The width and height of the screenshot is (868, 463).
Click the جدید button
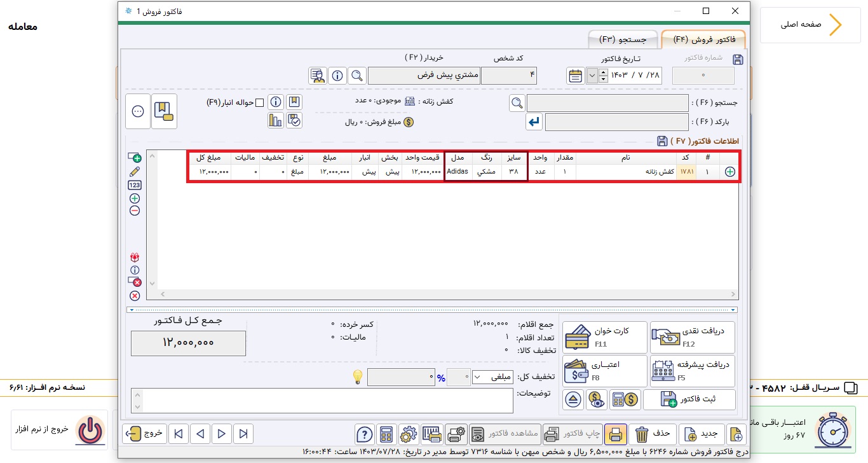tap(701, 434)
